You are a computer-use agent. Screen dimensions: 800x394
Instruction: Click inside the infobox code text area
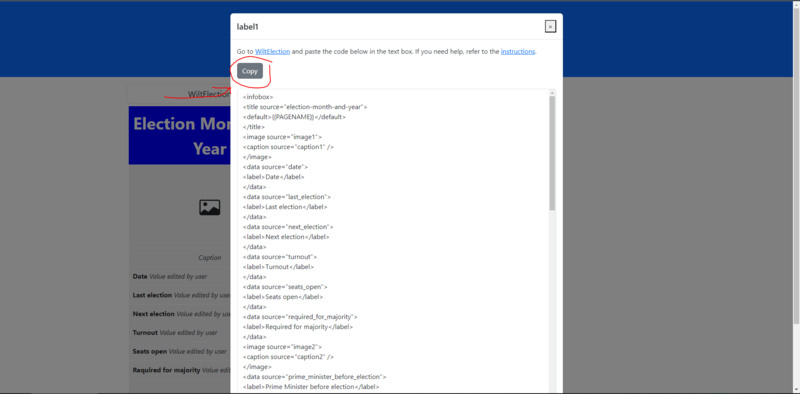click(x=393, y=241)
